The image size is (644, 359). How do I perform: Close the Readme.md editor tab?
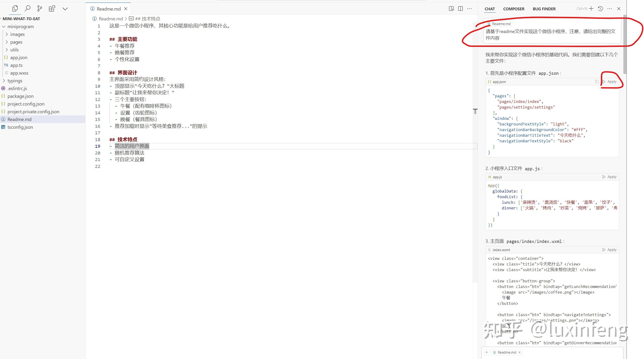point(126,9)
